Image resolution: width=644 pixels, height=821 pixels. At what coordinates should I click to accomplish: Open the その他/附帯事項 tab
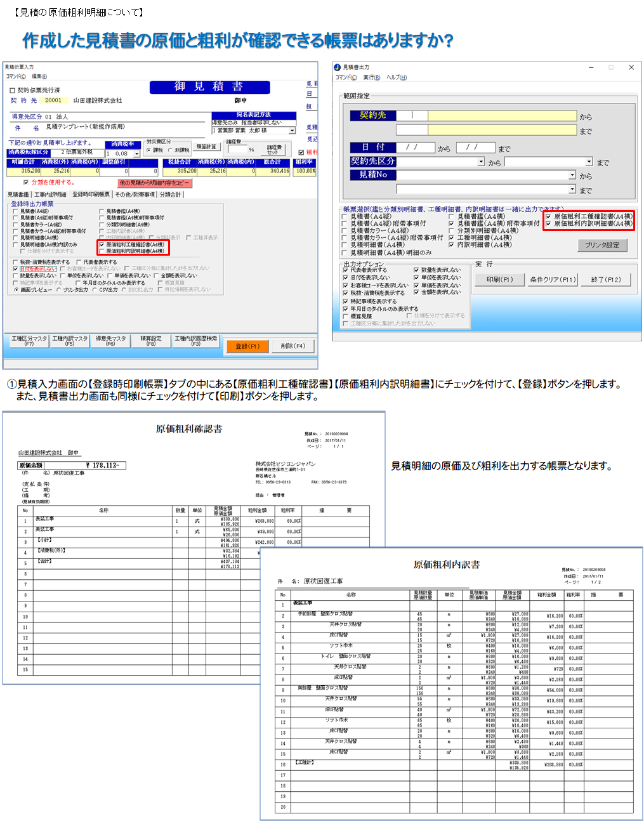[135, 195]
